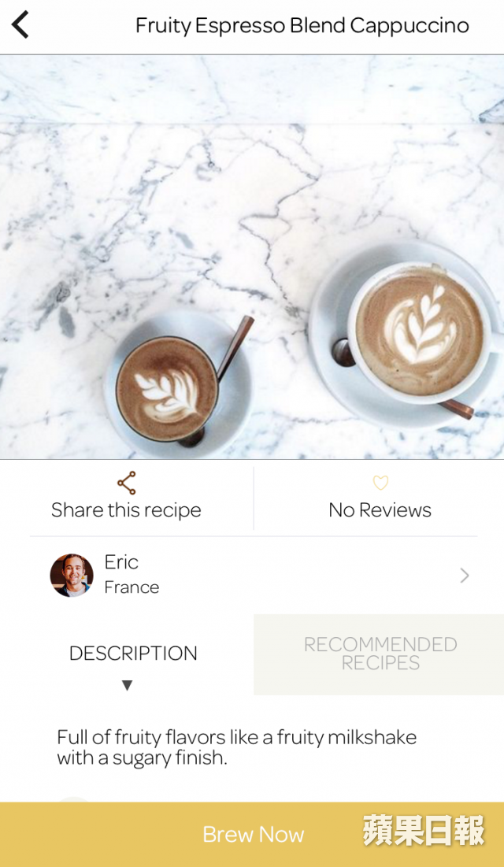The height and width of the screenshot is (867, 504).
Task: Tap the Brew Now button
Action: [252, 835]
